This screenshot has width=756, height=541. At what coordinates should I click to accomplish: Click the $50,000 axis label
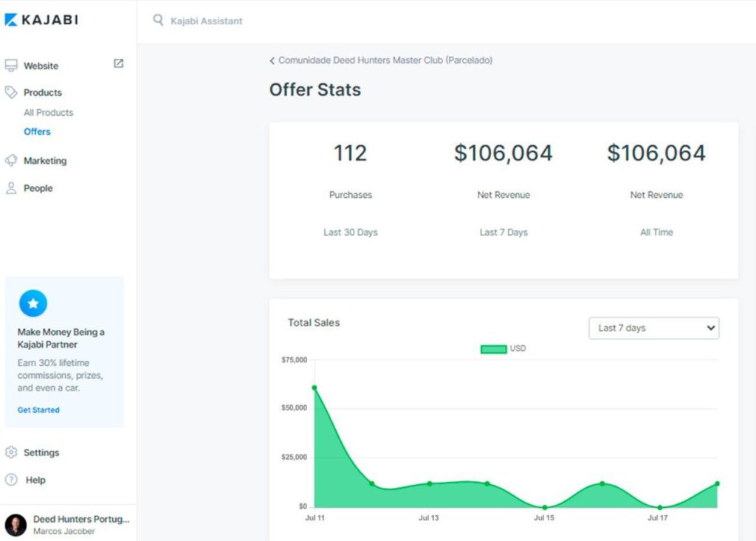tap(294, 408)
